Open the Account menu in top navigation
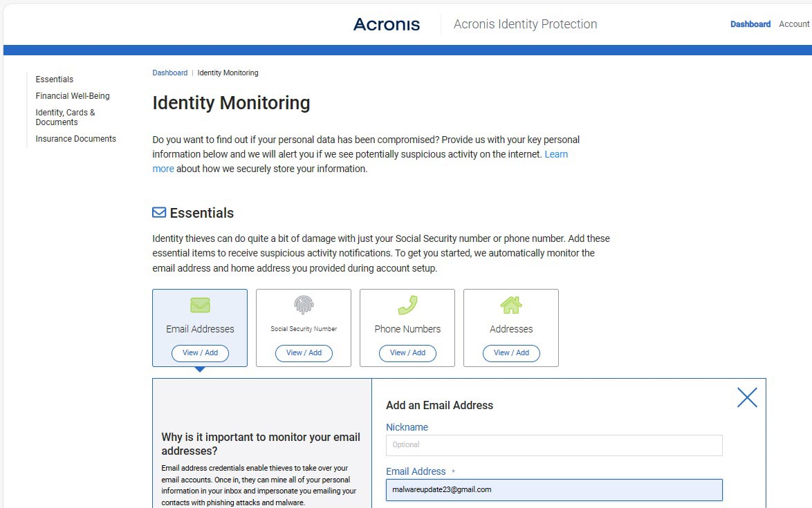 tap(794, 24)
